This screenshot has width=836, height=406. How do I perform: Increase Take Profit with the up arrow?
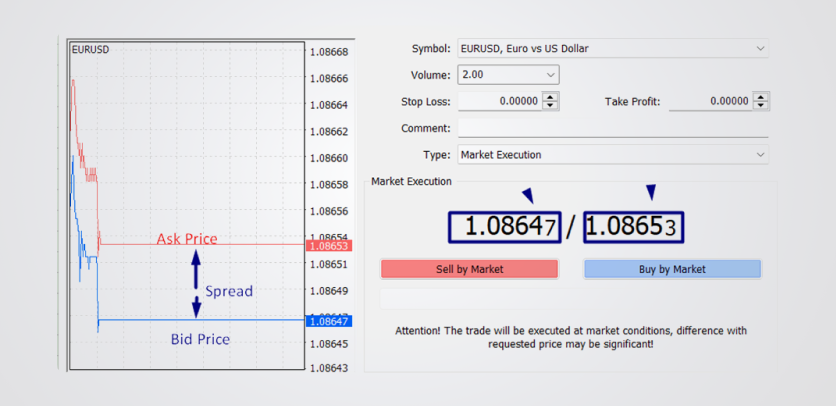(x=761, y=97)
